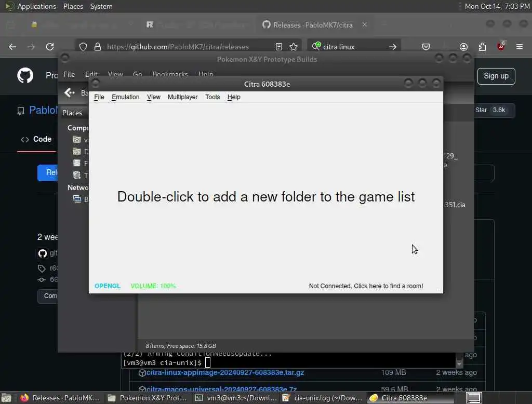
Task: Click the show desktop icon in taskbar
Action: click(x=6, y=398)
